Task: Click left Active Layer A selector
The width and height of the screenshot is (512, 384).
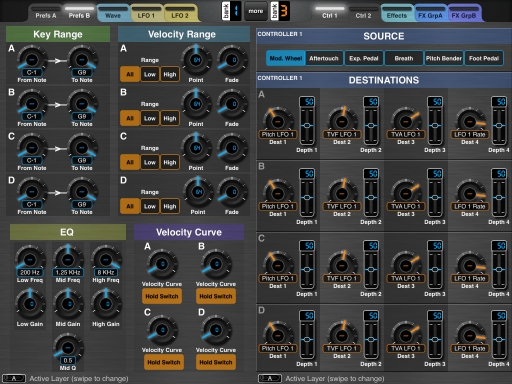Action: click(14, 378)
